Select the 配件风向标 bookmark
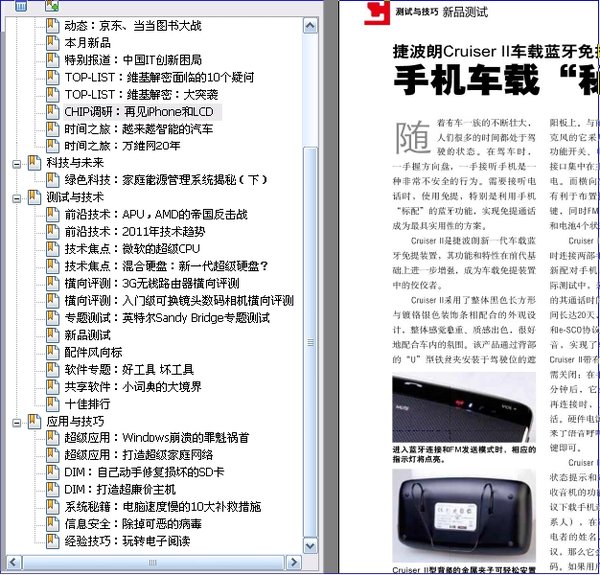This screenshot has width=600, height=575. [93, 352]
